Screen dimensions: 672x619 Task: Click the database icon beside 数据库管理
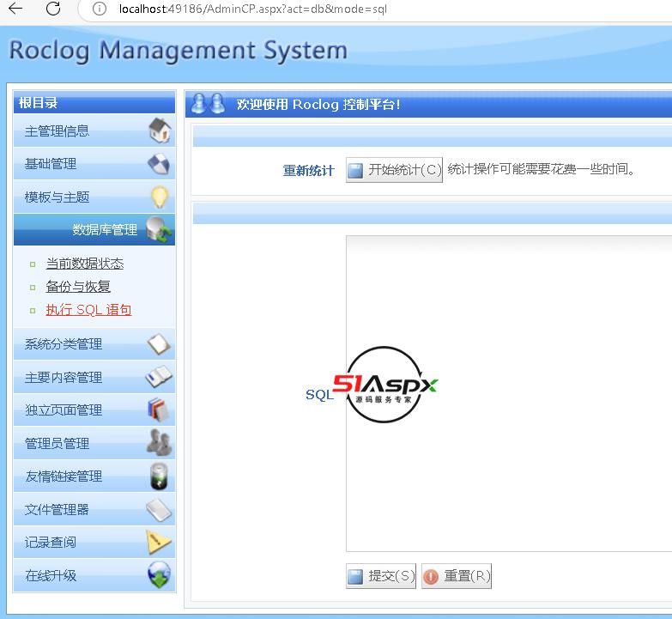159,230
